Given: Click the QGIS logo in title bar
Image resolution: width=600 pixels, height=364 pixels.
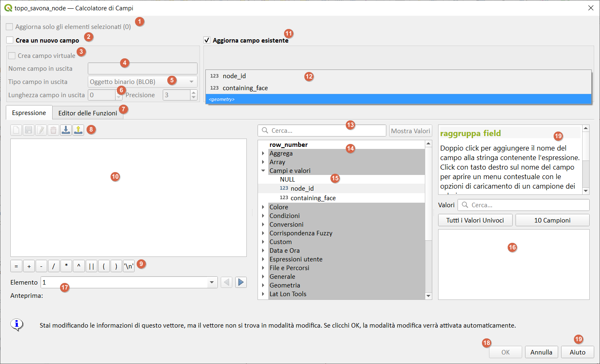Looking at the screenshot, I should [8, 8].
